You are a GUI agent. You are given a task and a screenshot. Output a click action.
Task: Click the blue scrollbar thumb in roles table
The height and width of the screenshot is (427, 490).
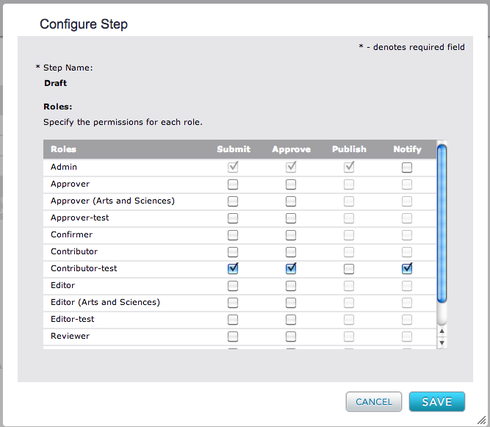[x=442, y=224]
